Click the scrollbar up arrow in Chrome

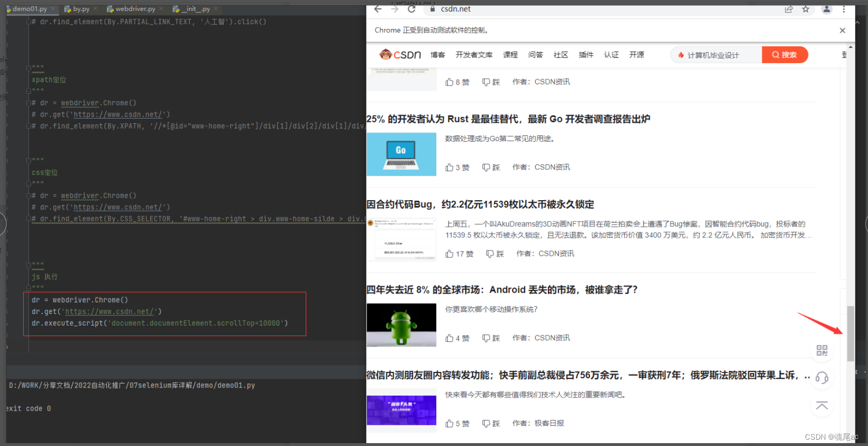pyautogui.click(x=850, y=47)
